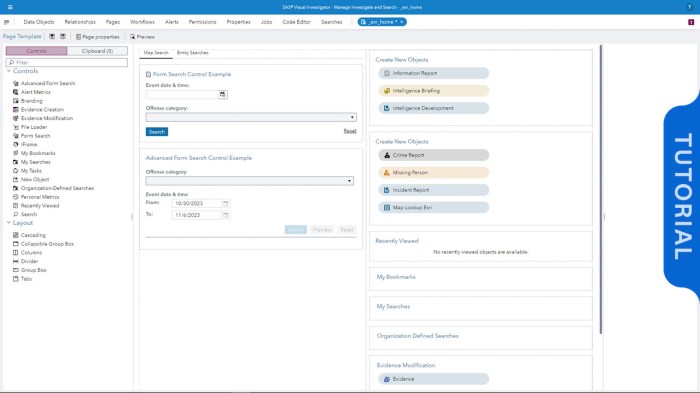Click the purple notification icon at right
Viewport: 700px width, 393px height.
click(x=691, y=22)
